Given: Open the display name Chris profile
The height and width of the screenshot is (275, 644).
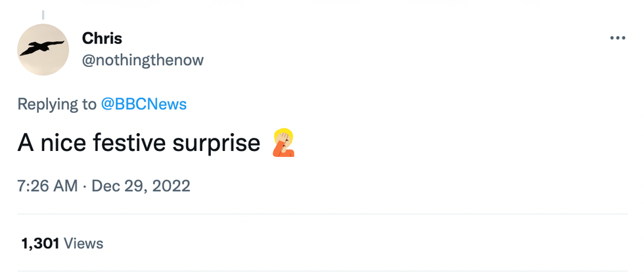Looking at the screenshot, I should point(102,38).
